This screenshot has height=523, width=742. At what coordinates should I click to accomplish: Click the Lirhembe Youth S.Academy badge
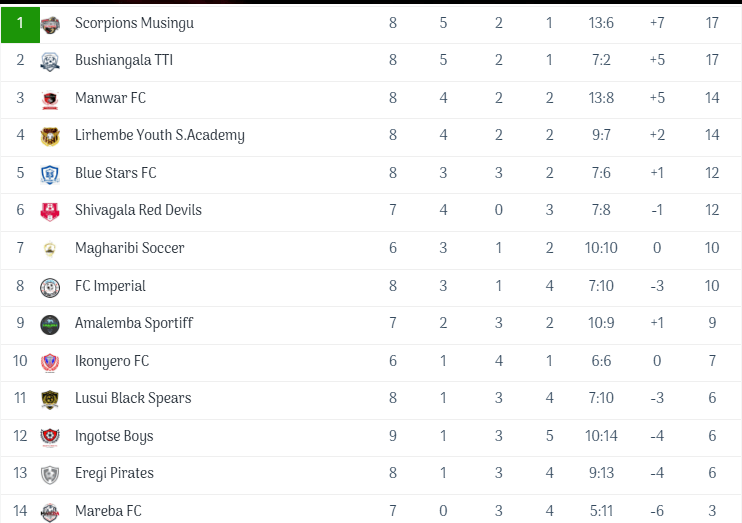[50, 136]
